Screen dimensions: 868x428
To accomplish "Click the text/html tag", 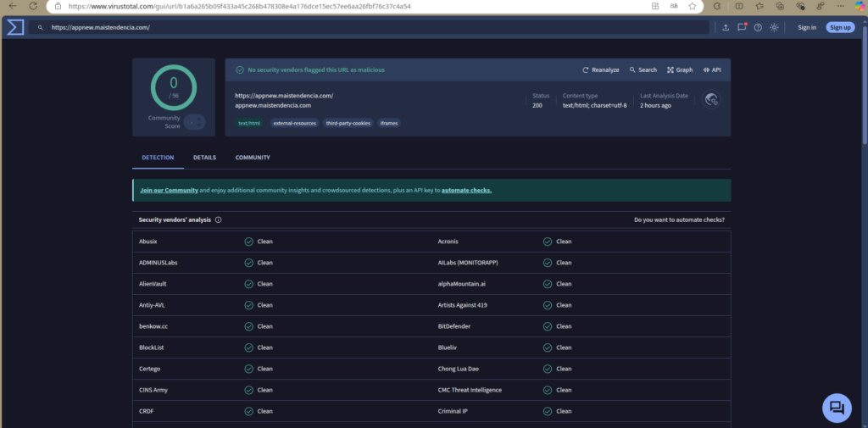I will [249, 123].
